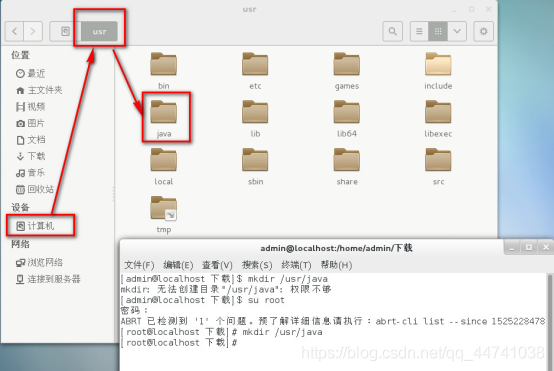The width and height of the screenshot is (554, 371).
Task: Click the last root prompt line in terminal
Action: pos(178,343)
